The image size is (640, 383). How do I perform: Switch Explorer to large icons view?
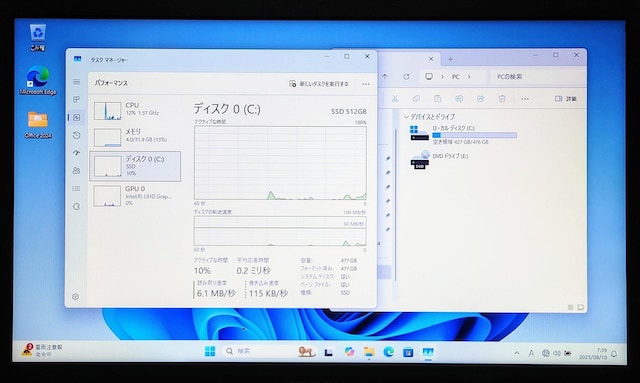coord(580,307)
